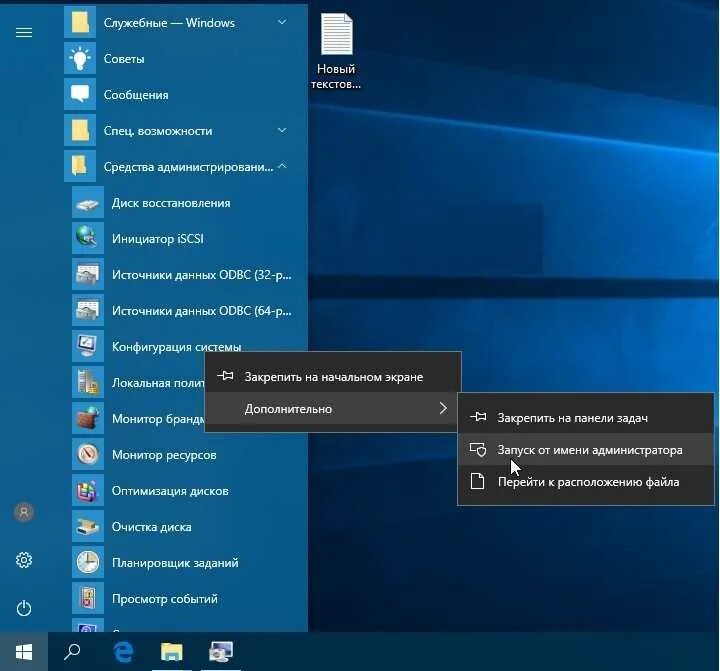Open the user account avatar
This screenshot has height=671, width=720.
tap(24, 512)
